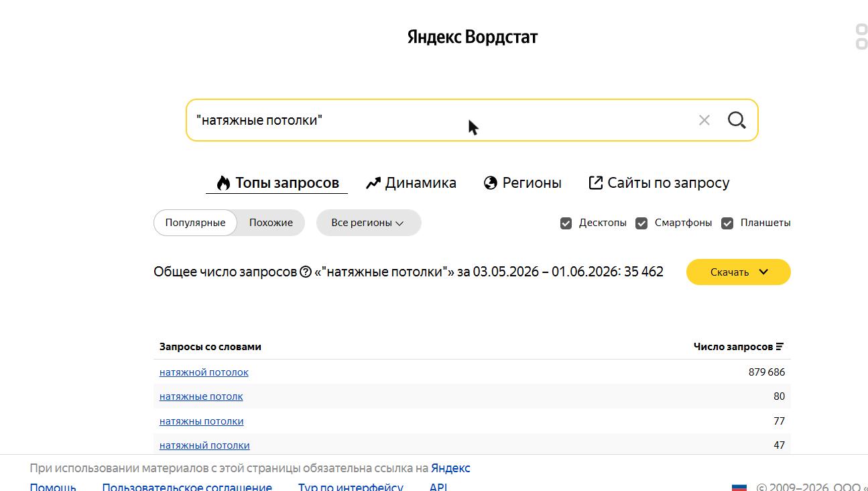Open the Тур по интерфейсу link
Viewport: 868px width, 491px height.
pos(351,487)
